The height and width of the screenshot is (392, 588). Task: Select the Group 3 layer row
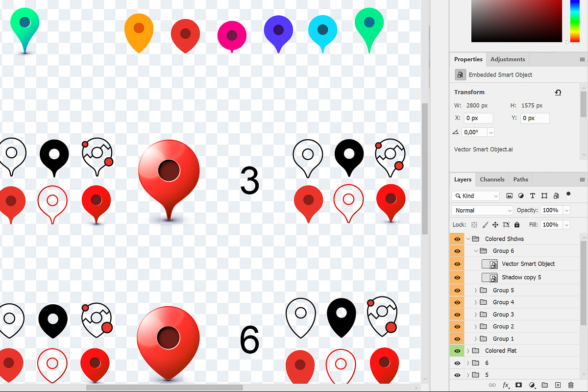[x=522, y=315]
